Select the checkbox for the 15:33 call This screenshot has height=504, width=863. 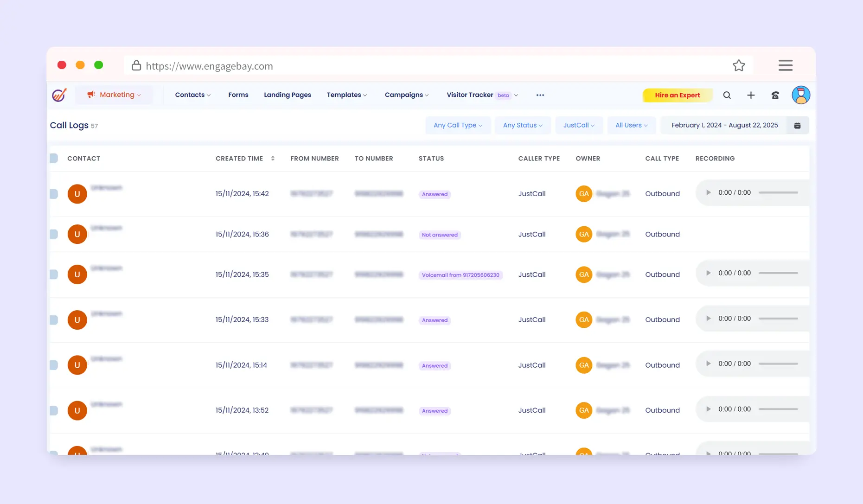pos(54,320)
